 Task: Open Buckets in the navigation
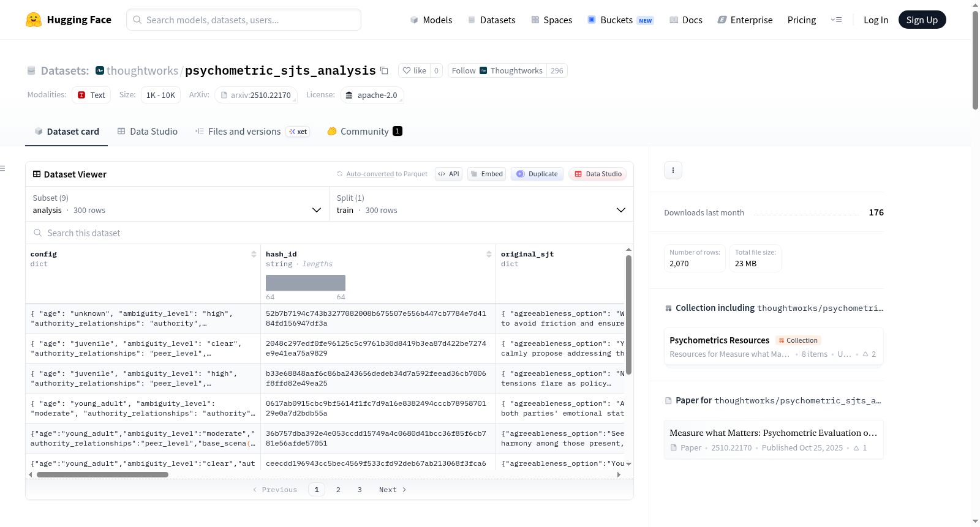(620, 20)
